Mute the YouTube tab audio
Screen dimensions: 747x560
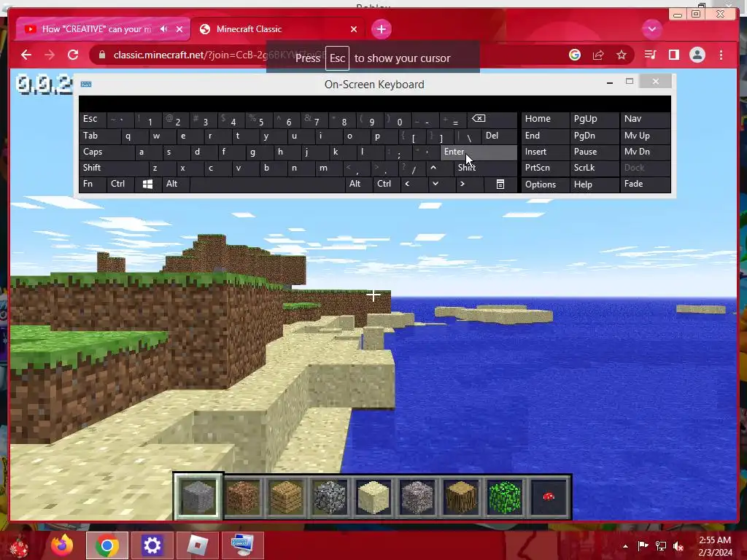point(164,29)
